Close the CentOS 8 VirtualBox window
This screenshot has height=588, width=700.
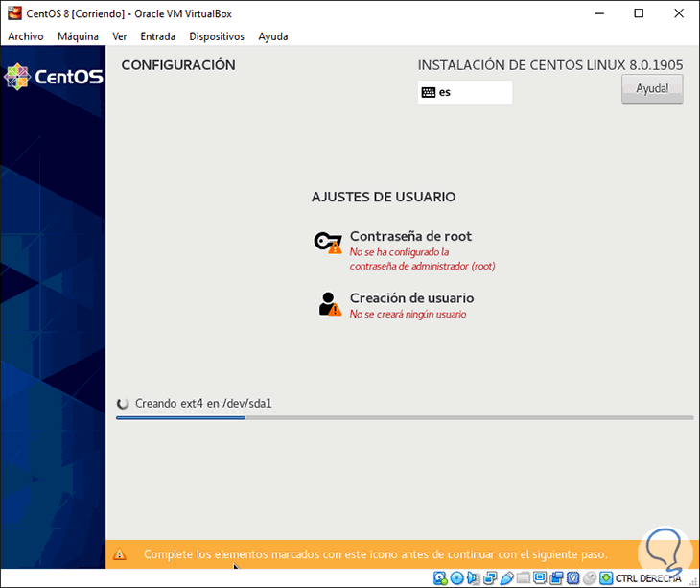coord(679,13)
